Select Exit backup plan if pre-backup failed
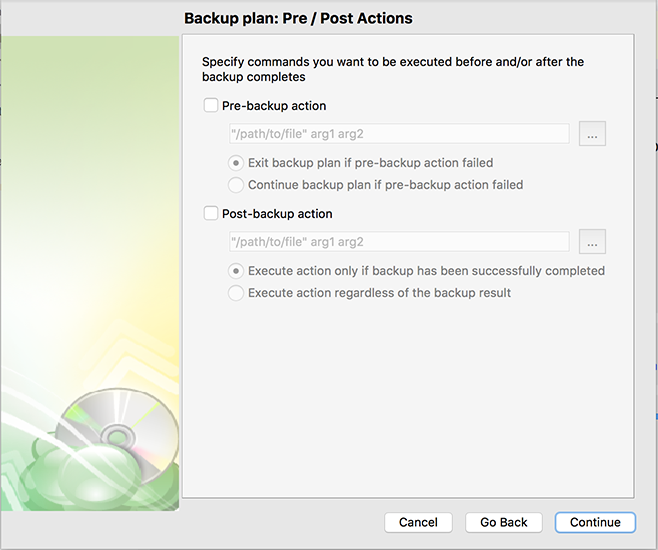Screen dimensions: 658x550 (x=236, y=163)
